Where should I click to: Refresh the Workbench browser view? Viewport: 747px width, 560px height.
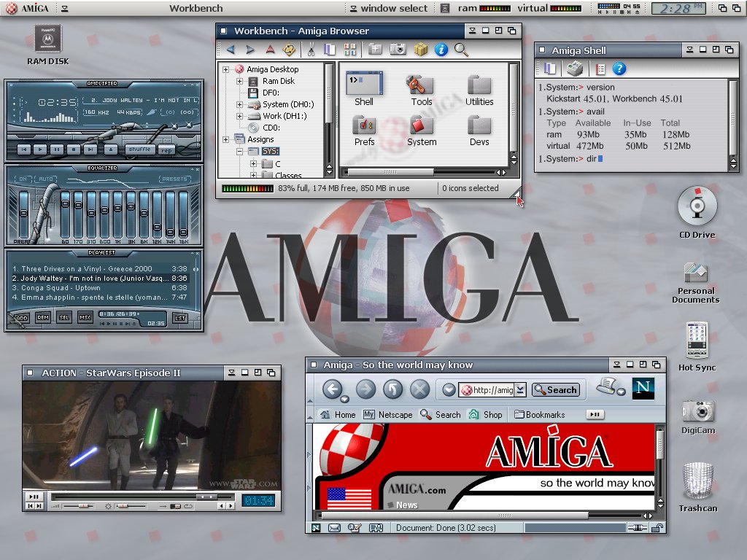[x=289, y=50]
